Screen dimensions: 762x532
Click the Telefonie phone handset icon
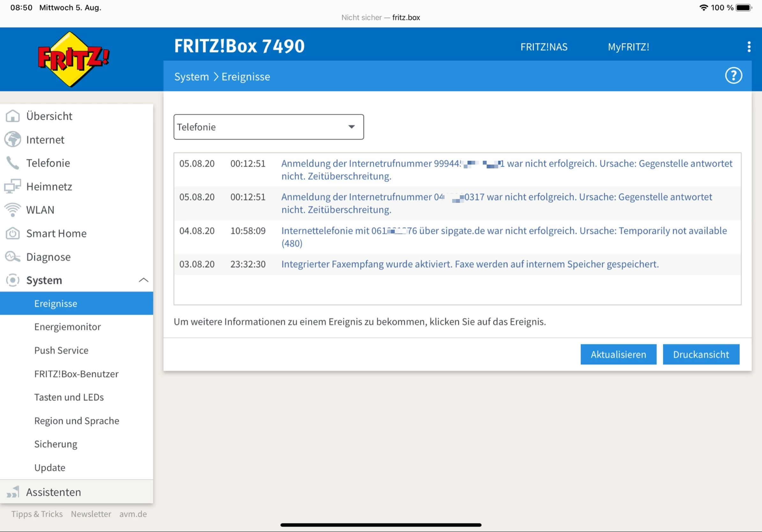coord(13,163)
